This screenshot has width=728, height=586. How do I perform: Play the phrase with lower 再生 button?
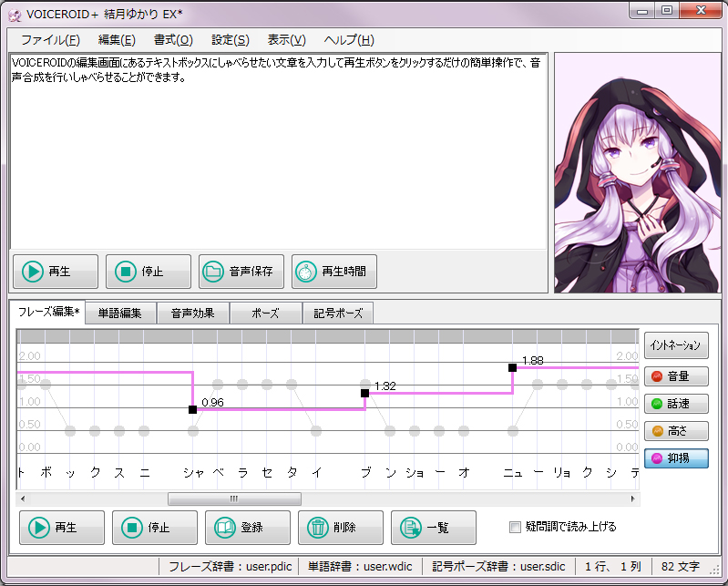62,528
